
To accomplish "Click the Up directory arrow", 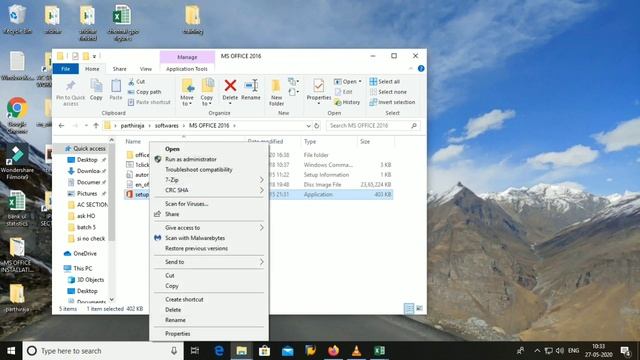I will click(96, 126).
